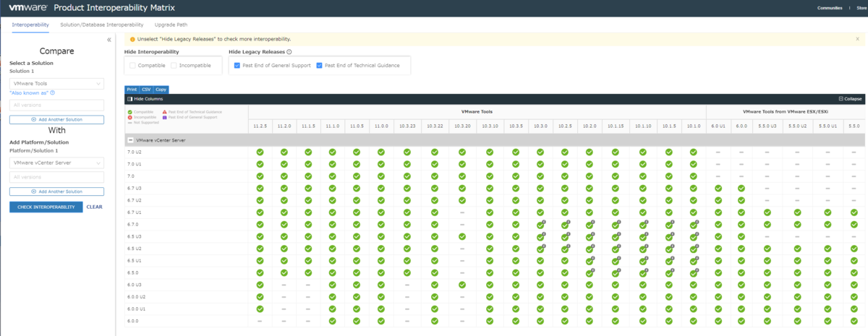Open the VMware vCenter Server platform dropdown
This screenshot has height=336, width=868.
[56, 163]
